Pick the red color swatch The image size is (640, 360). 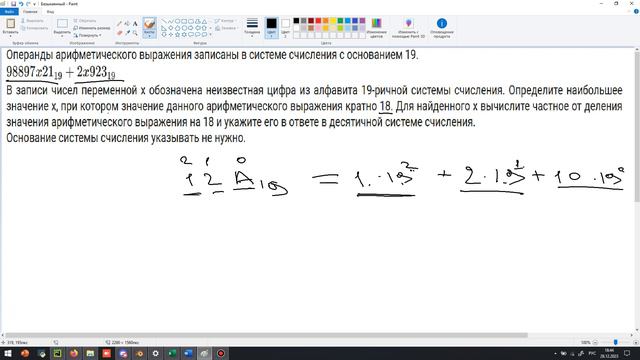tap(318, 20)
